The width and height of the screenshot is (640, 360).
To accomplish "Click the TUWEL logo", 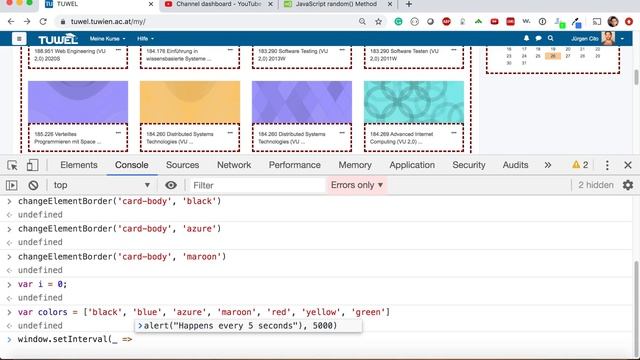I will 58,39.
